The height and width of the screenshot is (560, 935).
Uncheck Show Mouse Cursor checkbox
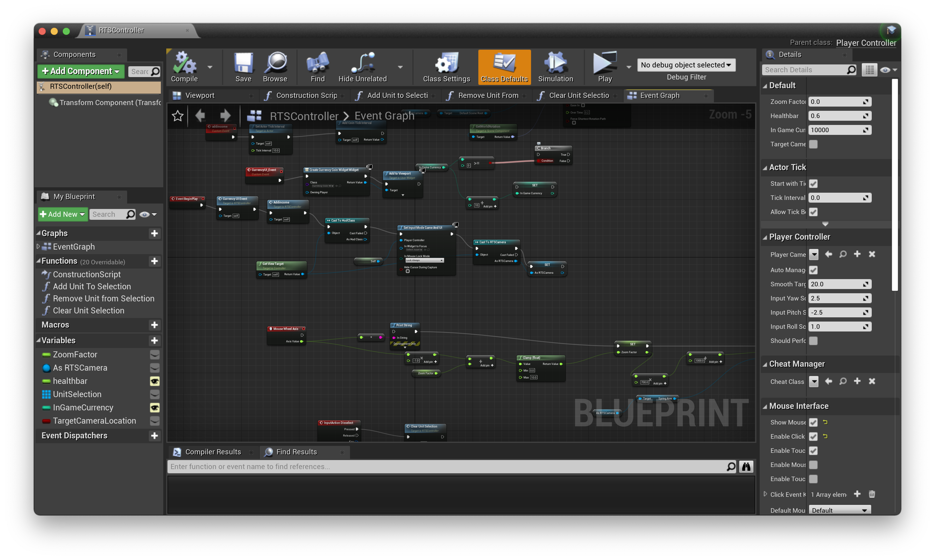[813, 422]
